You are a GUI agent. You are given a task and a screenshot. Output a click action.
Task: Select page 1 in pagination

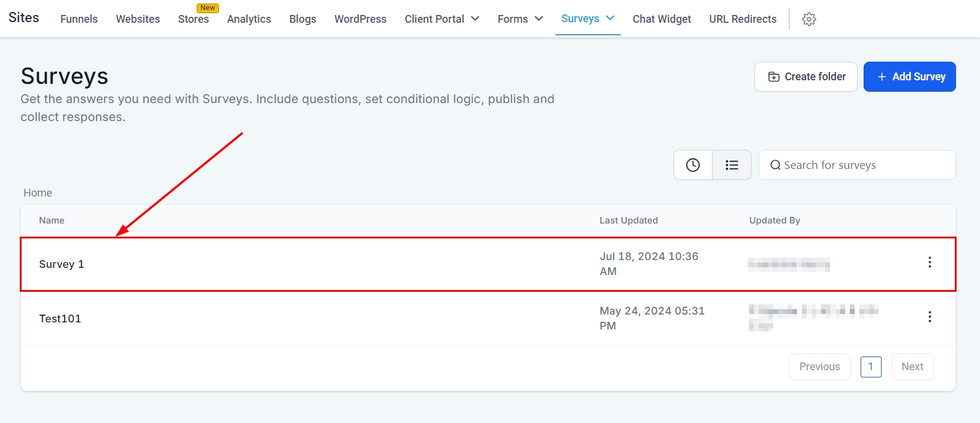[870, 367]
